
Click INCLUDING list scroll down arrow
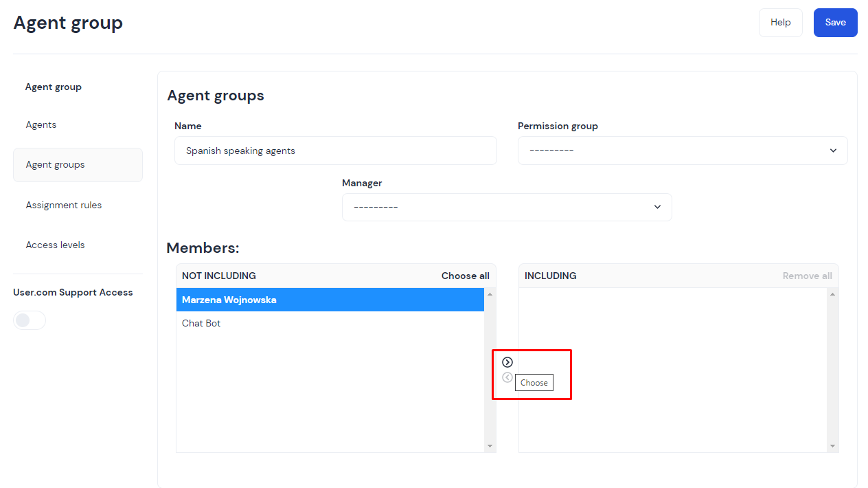click(x=832, y=446)
